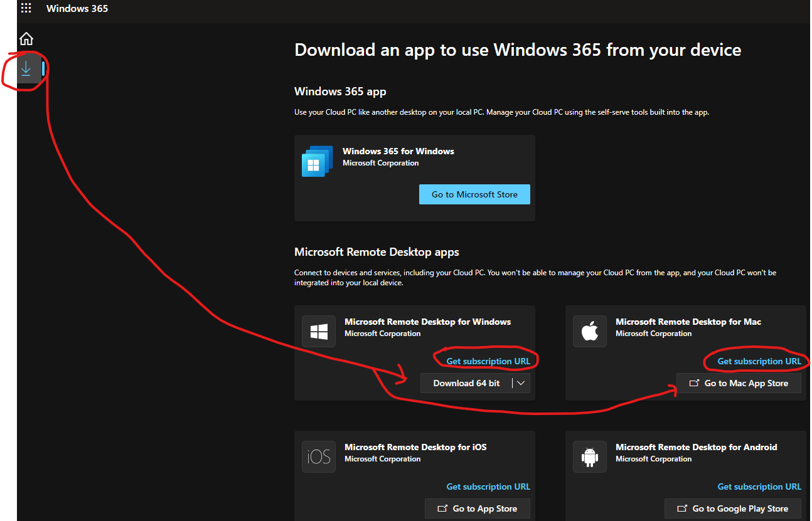Go to Home in the sidebar

(26, 39)
